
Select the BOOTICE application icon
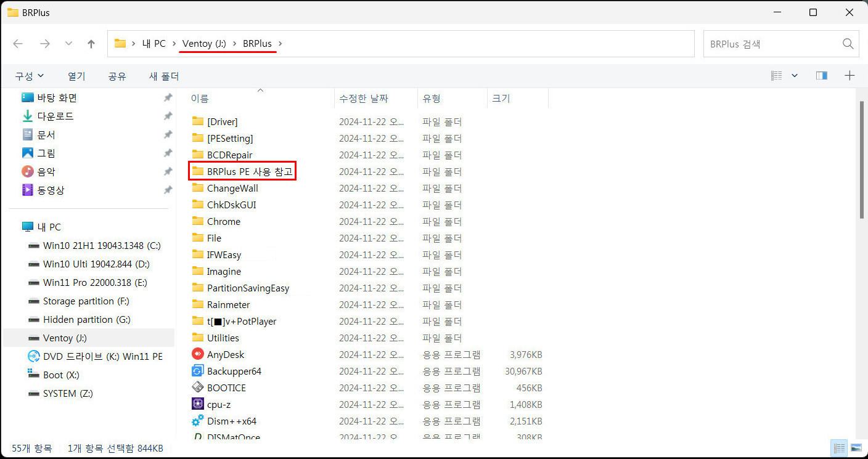(x=197, y=388)
